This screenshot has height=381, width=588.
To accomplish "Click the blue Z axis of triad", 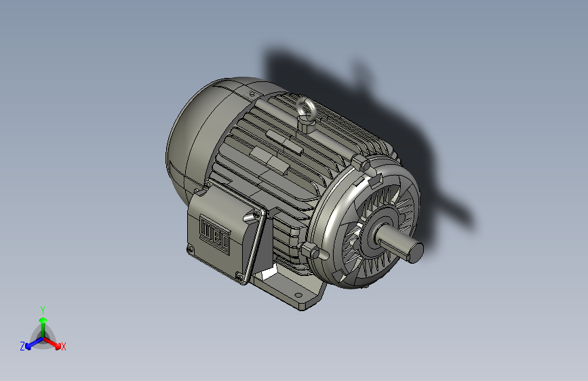I will point(31,344).
